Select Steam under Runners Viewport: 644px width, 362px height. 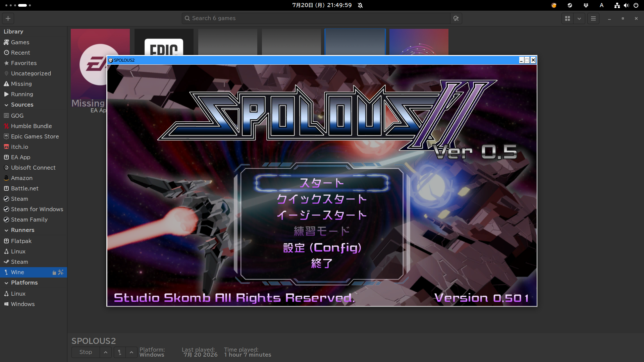pyautogui.click(x=34, y=262)
